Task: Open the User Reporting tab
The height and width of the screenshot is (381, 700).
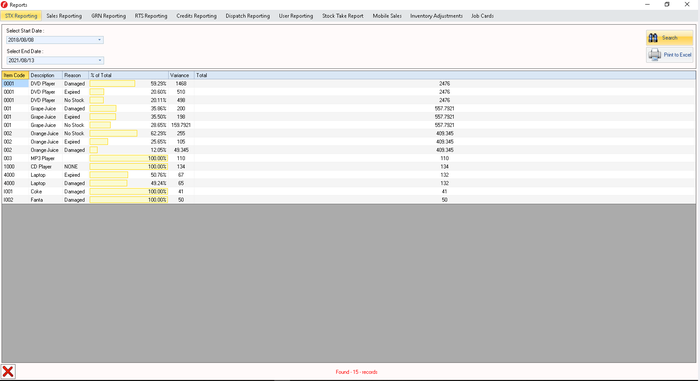Action: click(x=296, y=16)
